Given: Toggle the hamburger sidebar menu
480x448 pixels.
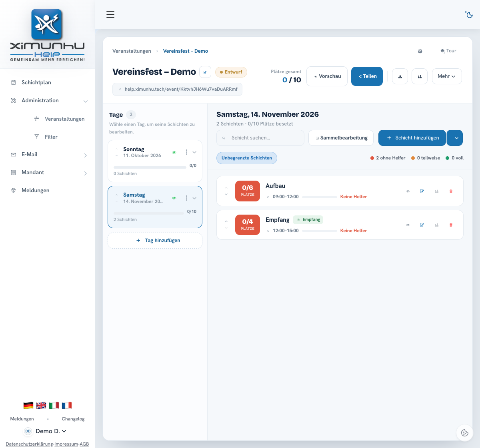Looking at the screenshot, I should [x=110, y=14].
